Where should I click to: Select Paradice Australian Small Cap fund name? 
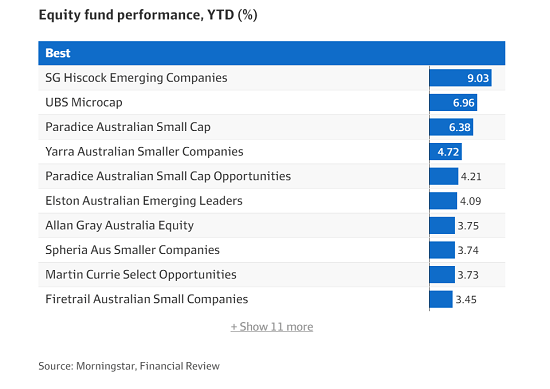coord(128,127)
